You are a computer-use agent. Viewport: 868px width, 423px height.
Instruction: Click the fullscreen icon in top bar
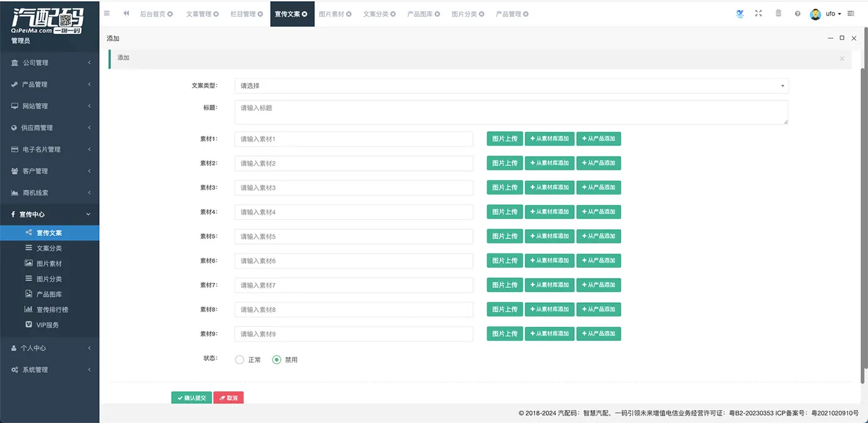click(758, 13)
